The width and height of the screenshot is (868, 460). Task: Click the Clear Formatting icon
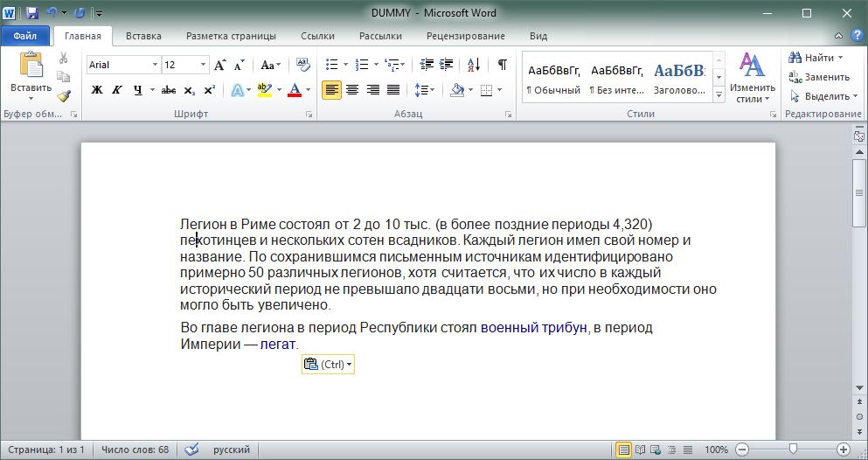[x=303, y=65]
